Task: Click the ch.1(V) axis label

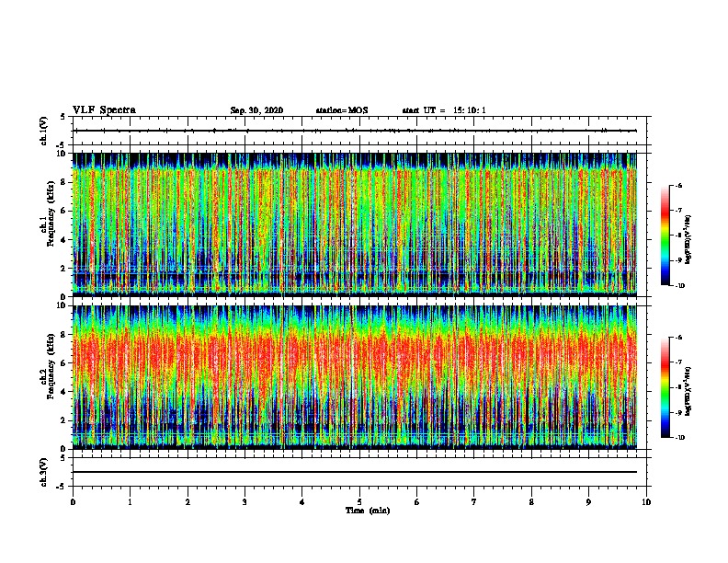Action: 43,131
